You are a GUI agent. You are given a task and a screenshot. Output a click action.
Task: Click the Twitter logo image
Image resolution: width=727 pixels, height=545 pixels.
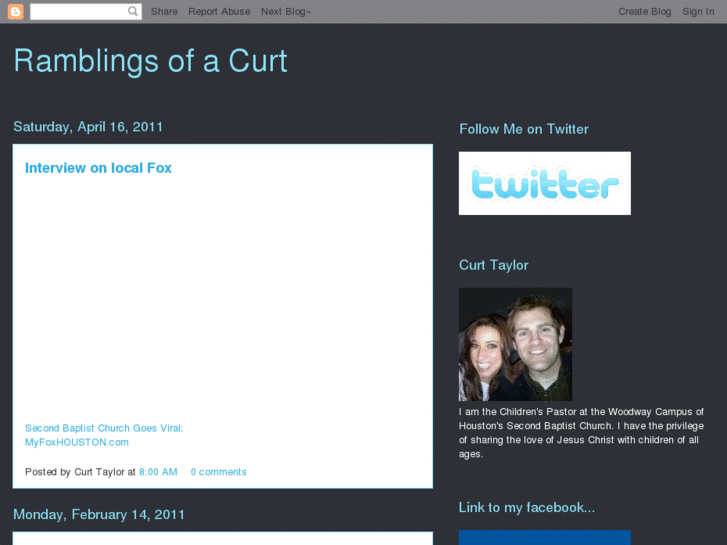(545, 183)
